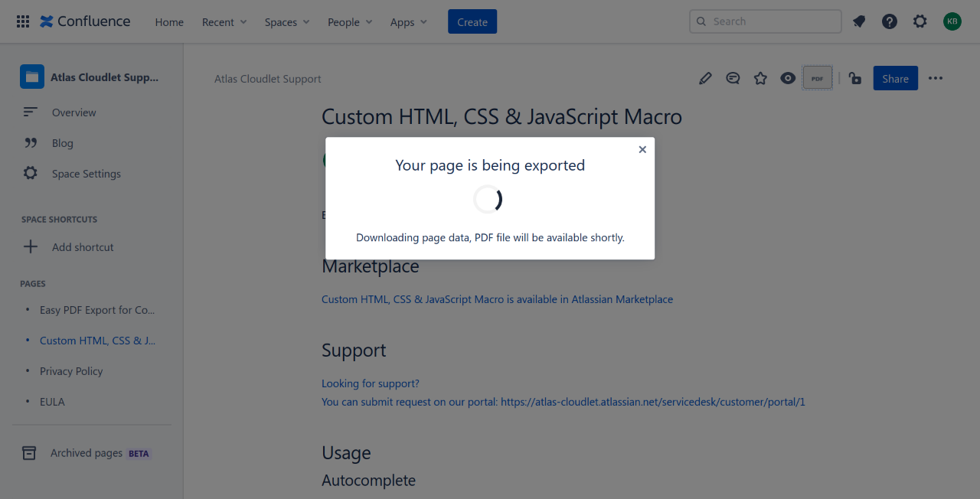Open inline comments icon
The width and height of the screenshot is (980, 499).
733,78
